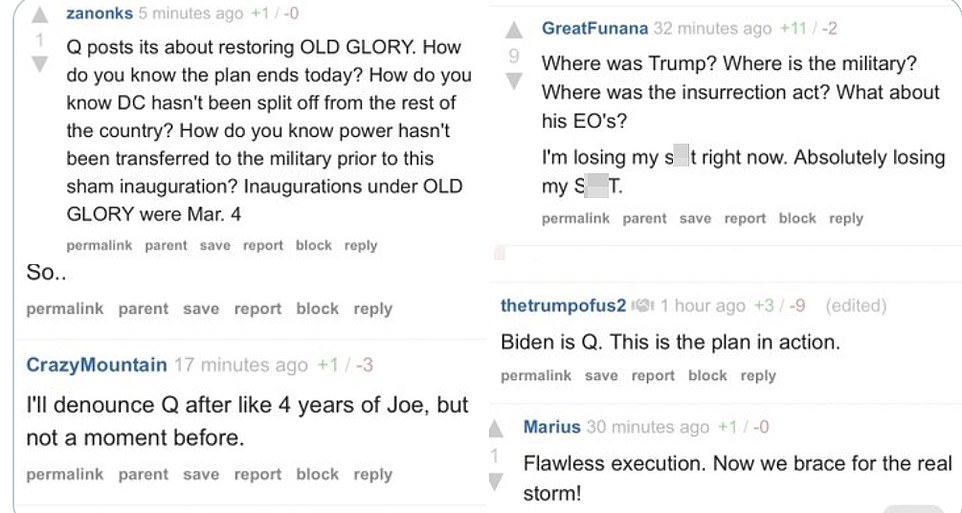Screen dimensions: 962x513
Task: Upvote the Marius comment
Action: pos(495,430)
